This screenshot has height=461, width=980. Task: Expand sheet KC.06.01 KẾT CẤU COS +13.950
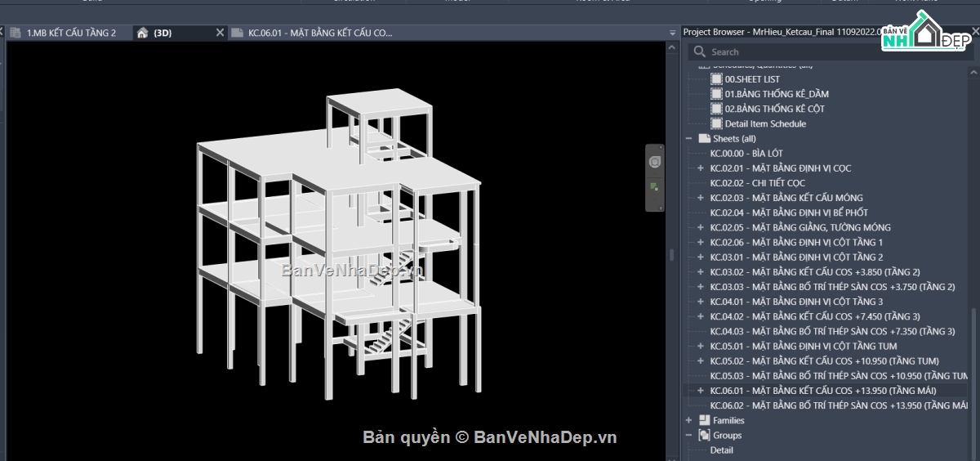point(700,391)
